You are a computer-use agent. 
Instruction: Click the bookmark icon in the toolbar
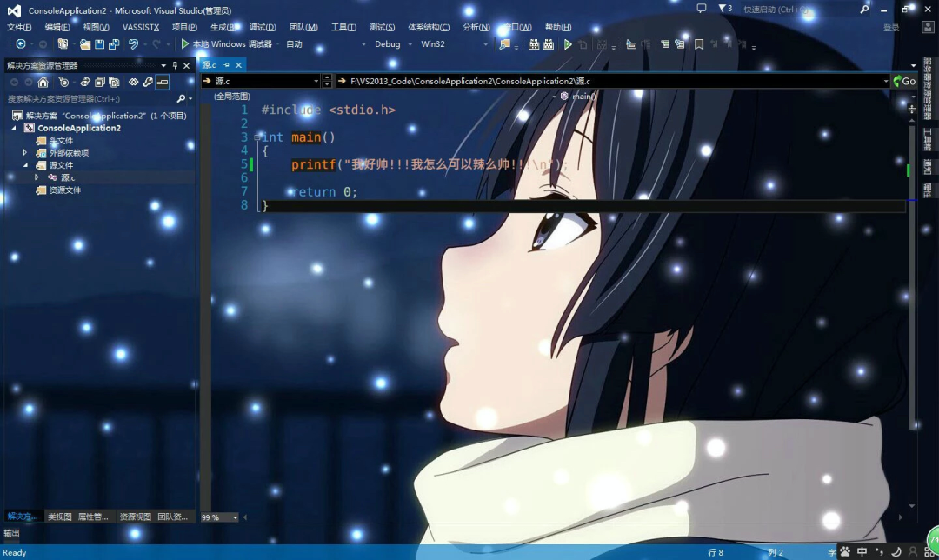(699, 44)
